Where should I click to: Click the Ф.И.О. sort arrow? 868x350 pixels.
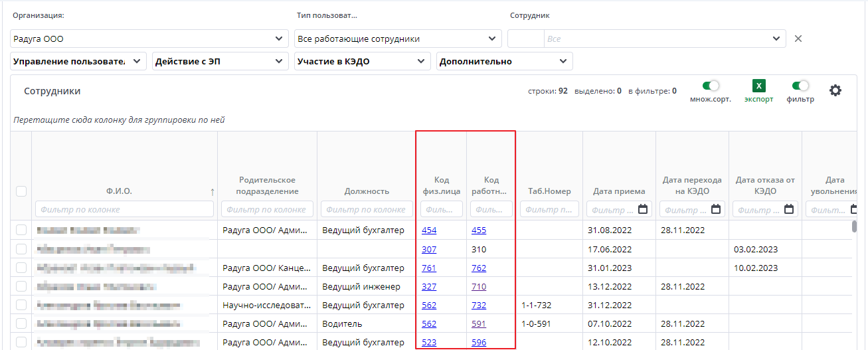pyautogui.click(x=213, y=191)
